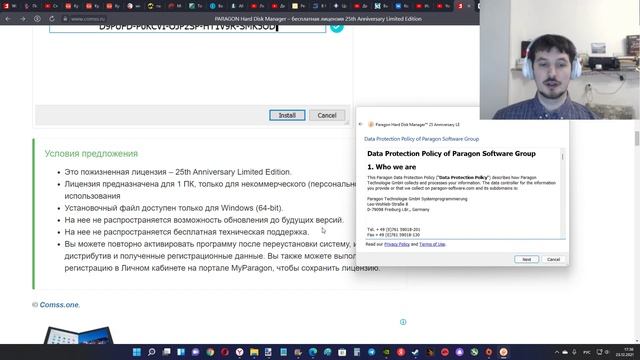640x360 pixels.
Task: Open the laptop thumbnail at page bottom
Action: point(78,336)
